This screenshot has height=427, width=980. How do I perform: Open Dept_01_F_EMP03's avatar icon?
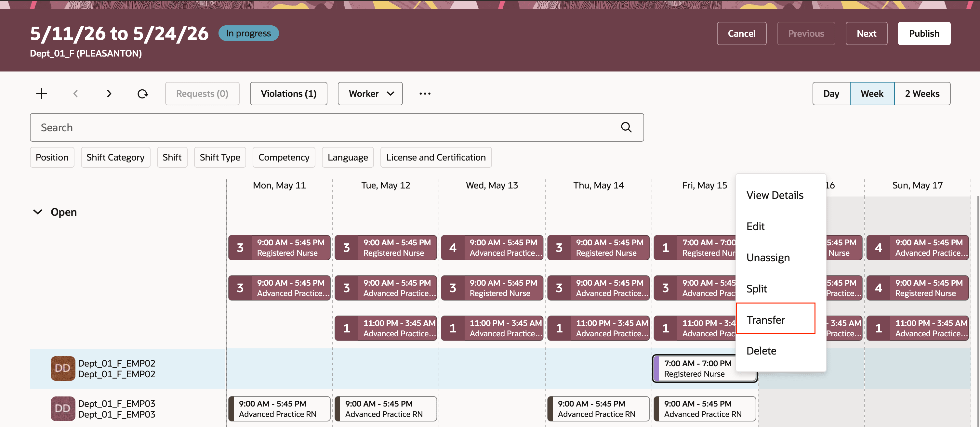coord(63,408)
